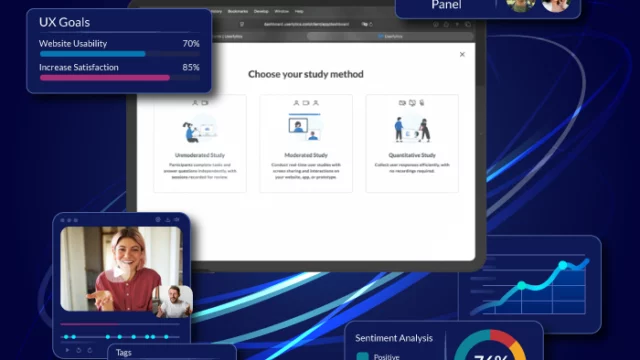The height and width of the screenshot is (360, 640).
Task: Click the participant icons above Moderated Study
Action: pos(306,103)
